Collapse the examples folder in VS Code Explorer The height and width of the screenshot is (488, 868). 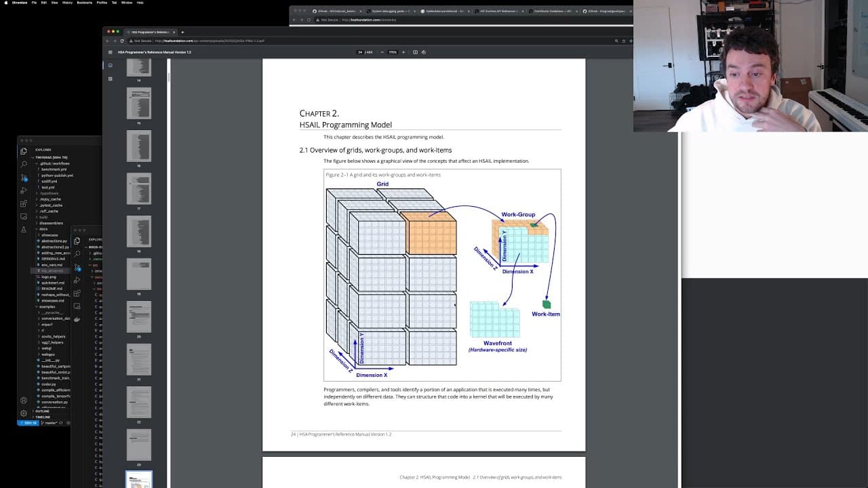pos(46,306)
